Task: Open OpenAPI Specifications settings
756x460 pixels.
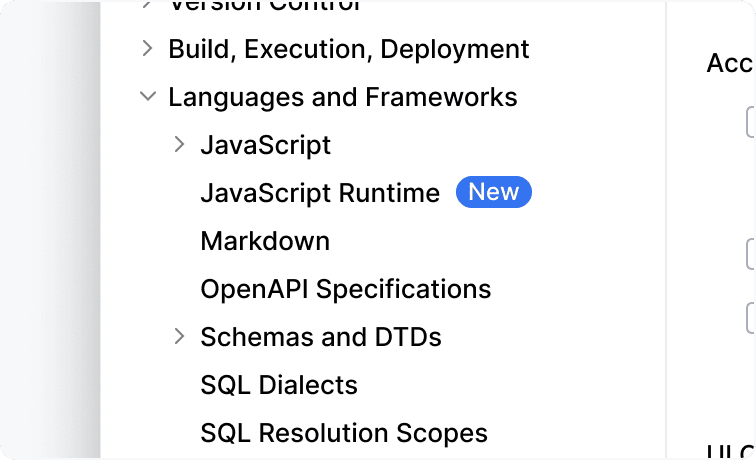Action: coord(345,289)
